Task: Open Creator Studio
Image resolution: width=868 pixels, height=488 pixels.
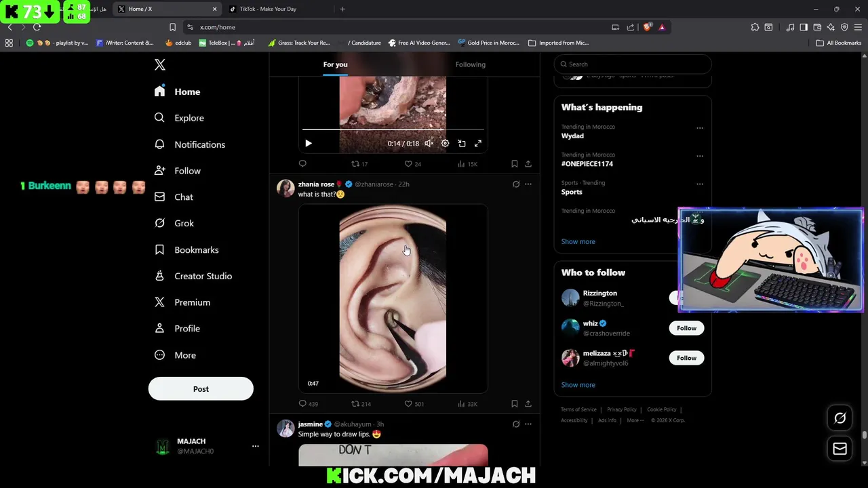Action: [x=193, y=276]
